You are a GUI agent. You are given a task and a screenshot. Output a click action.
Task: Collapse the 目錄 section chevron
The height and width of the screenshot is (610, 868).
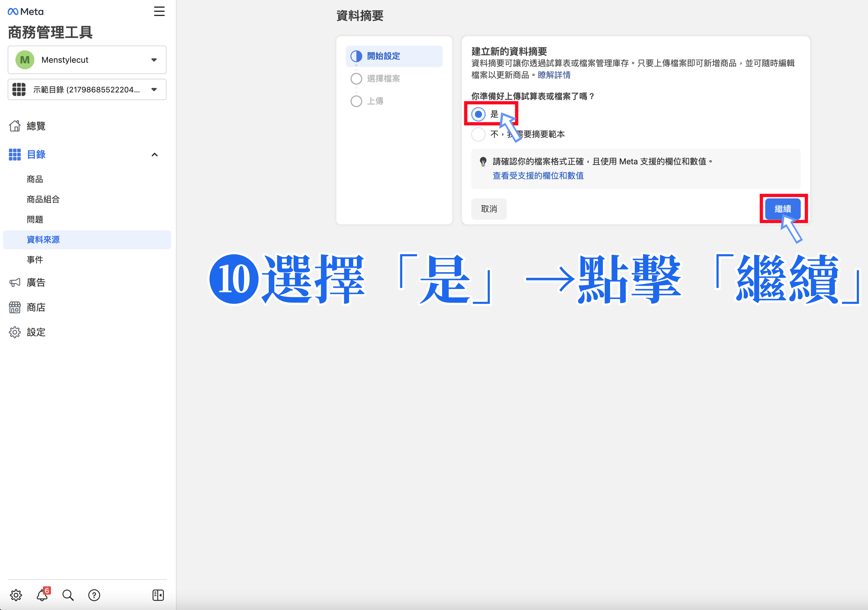click(x=155, y=155)
